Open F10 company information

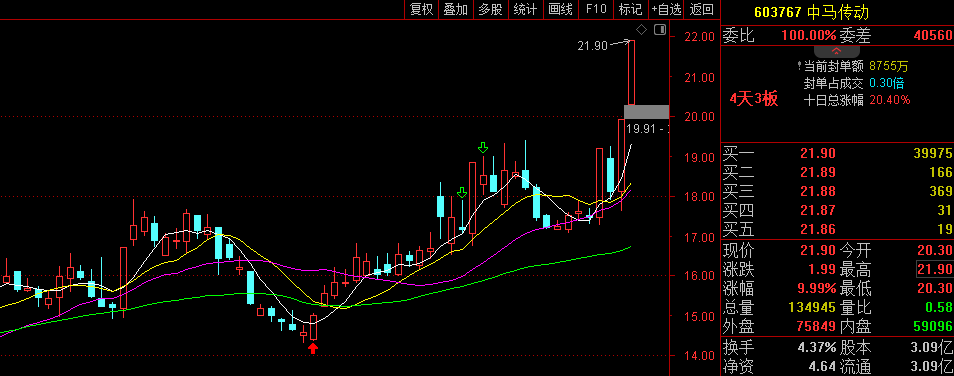tap(596, 9)
